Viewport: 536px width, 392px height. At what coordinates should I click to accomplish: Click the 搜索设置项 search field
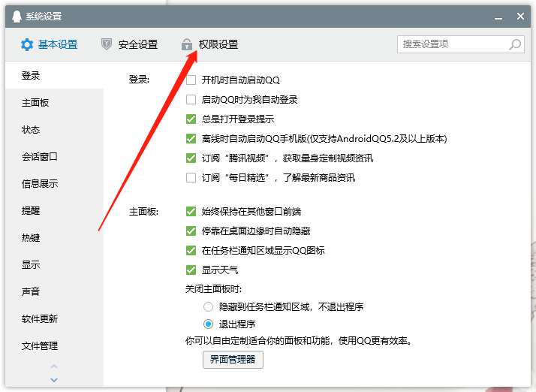(x=461, y=44)
